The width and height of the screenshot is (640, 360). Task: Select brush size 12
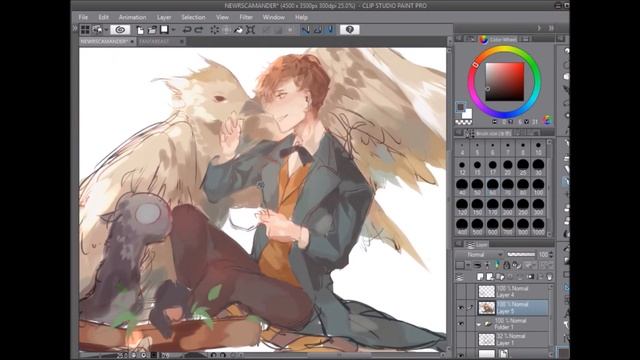(462, 168)
